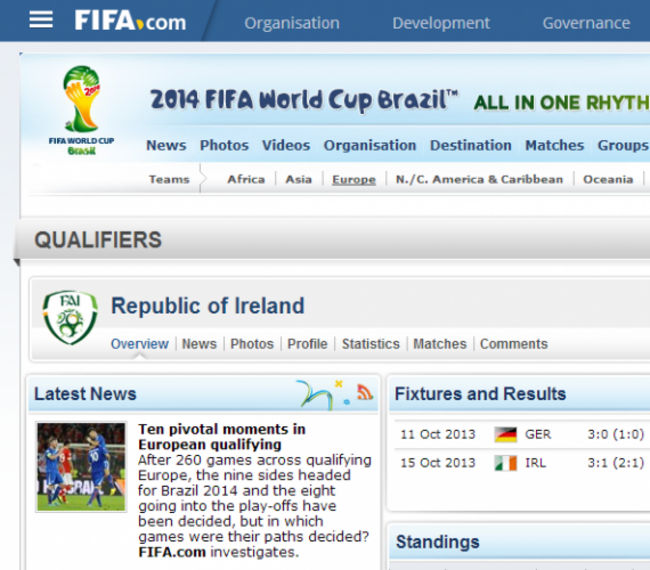Switch to the Profile tab
This screenshot has height=570, width=650.
[307, 344]
